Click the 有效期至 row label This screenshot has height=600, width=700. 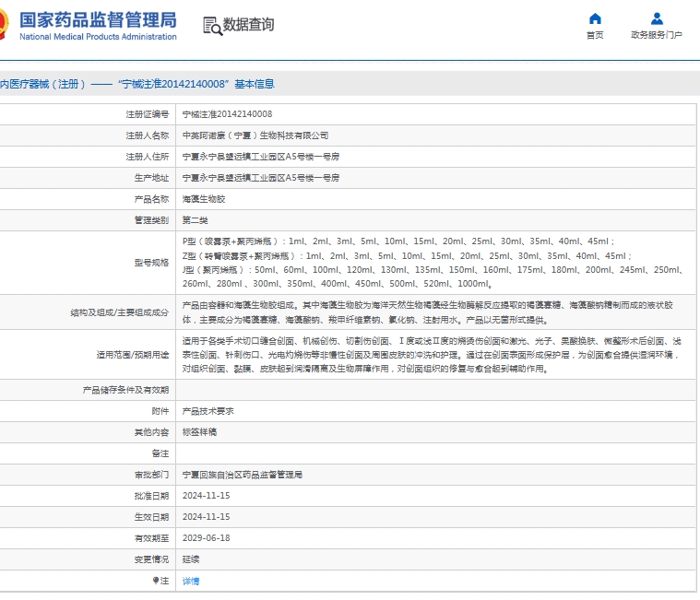pos(152,538)
